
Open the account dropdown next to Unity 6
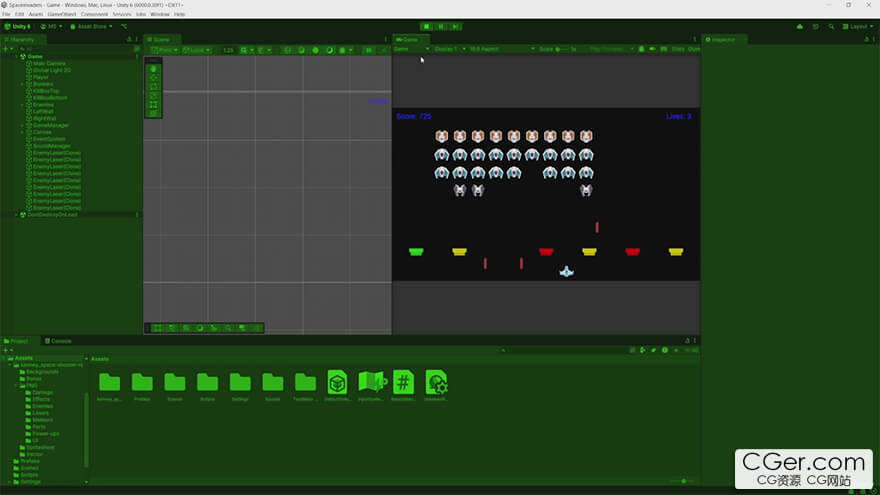point(51,26)
